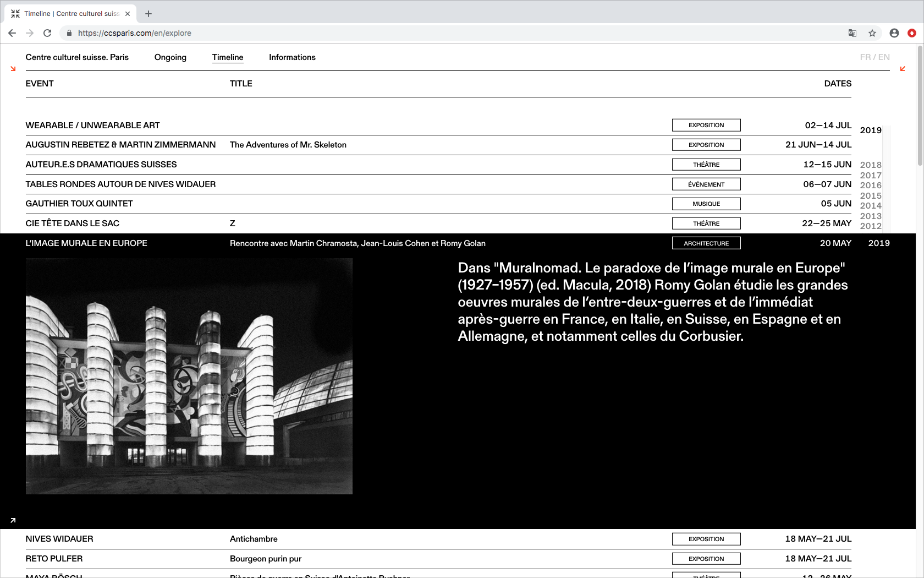Collapse the L'image murale en Europe row
The height and width of the screenshot is (578, 924).
pyautogui.click(x=86, y=243)
